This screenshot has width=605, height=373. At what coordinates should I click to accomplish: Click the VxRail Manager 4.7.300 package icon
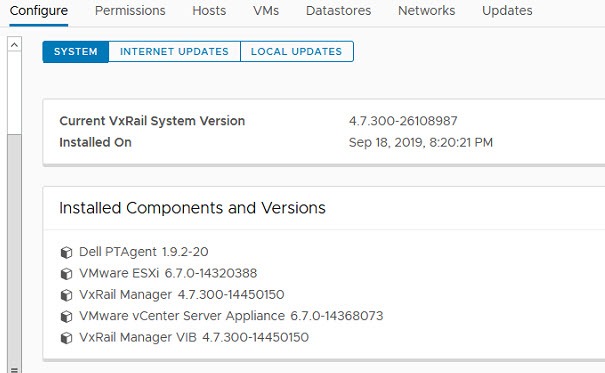66,295
